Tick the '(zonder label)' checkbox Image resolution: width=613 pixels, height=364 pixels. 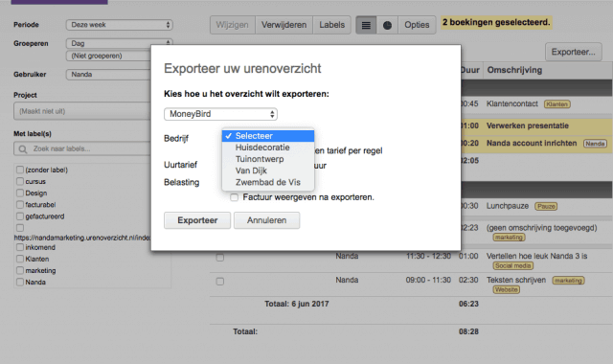pyautogui.click(x=20, y=170)
